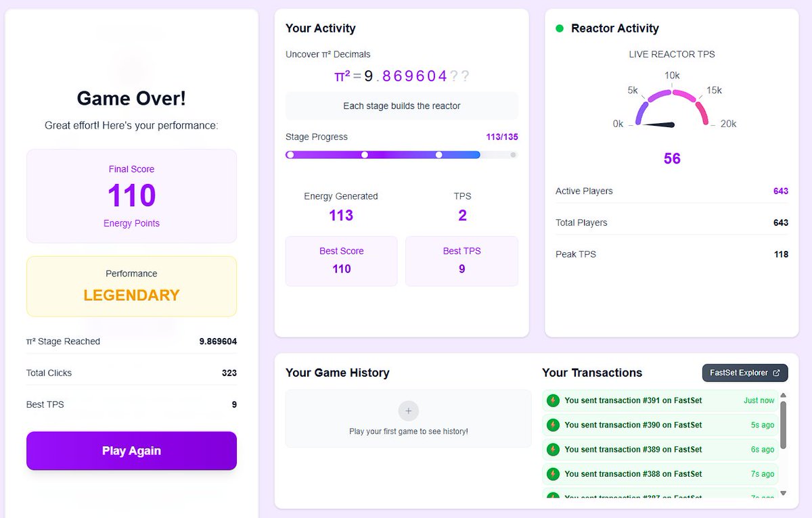Click the lightning icon beside transaction #388
Image resolution: width=812 pixels, height=518 pixels.
tap(553, 474)
